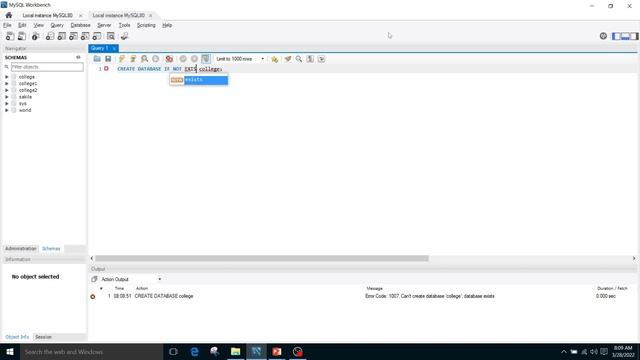Viewport: 640px width, 360px height.
Task: Expand the college schema
Action: pyautogui.click(x=7, y=77)
